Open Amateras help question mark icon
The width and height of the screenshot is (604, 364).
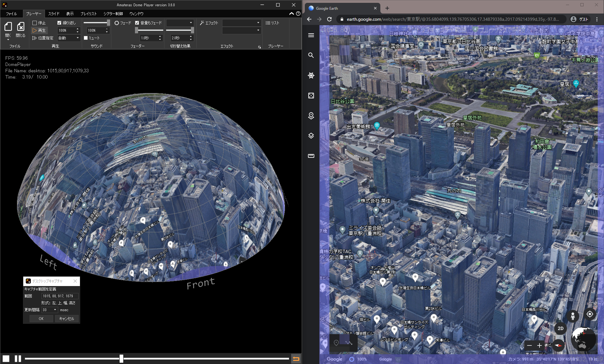coord(298,14)
